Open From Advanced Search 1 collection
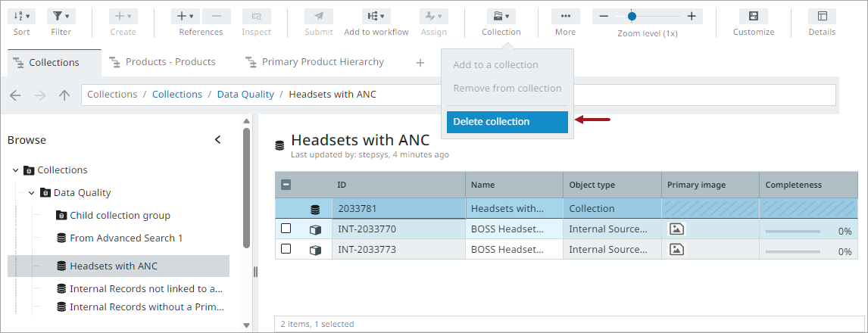 coord(126,238)
